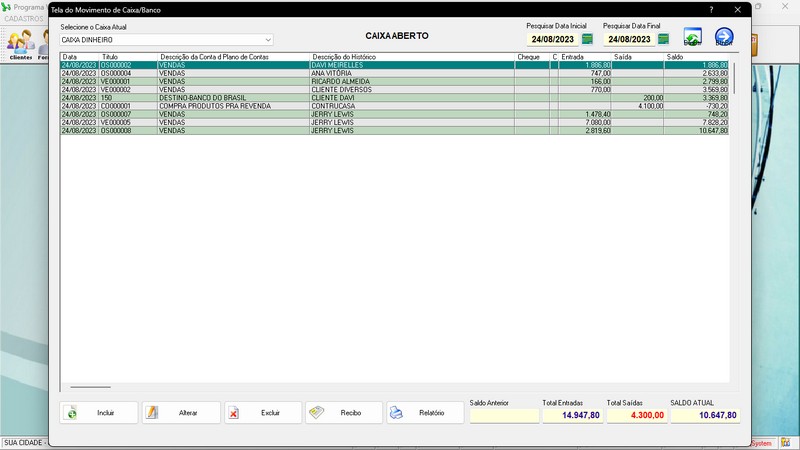Click the Saída column header

click(638, 57)
